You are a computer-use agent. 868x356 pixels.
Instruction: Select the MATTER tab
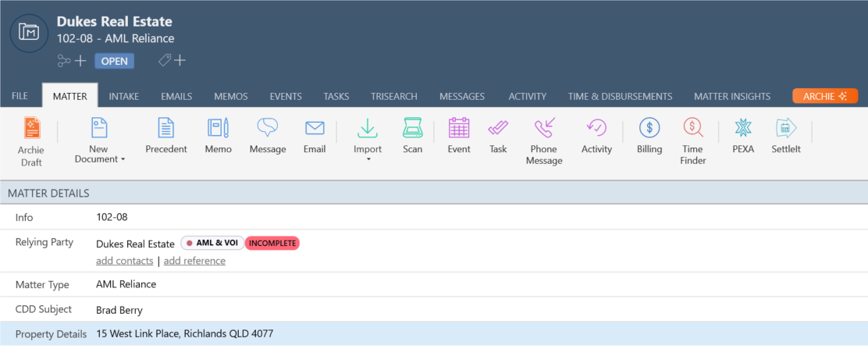click(69, 96)
